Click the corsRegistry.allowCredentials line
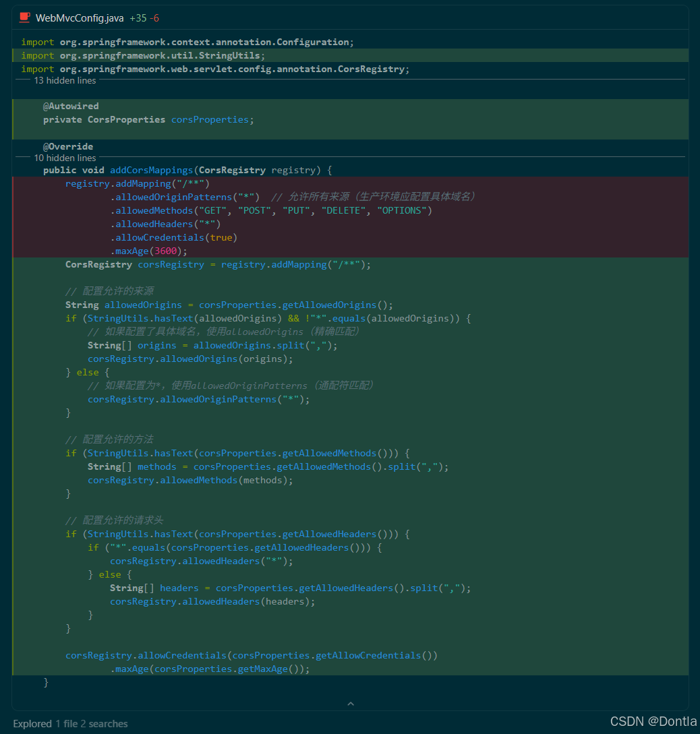This screenshot has width=700, height=734. tap(252, 655)
